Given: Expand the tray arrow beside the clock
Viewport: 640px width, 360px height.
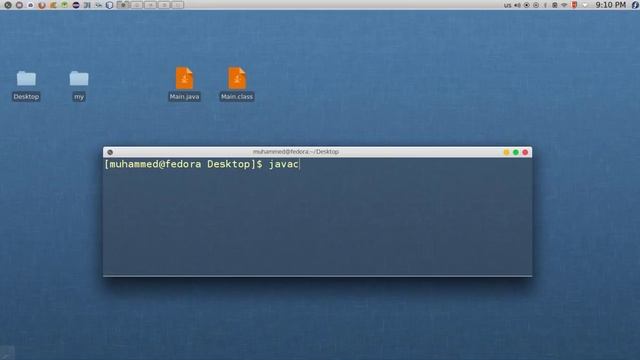Looking at the screenshot, I should point(585,5).
